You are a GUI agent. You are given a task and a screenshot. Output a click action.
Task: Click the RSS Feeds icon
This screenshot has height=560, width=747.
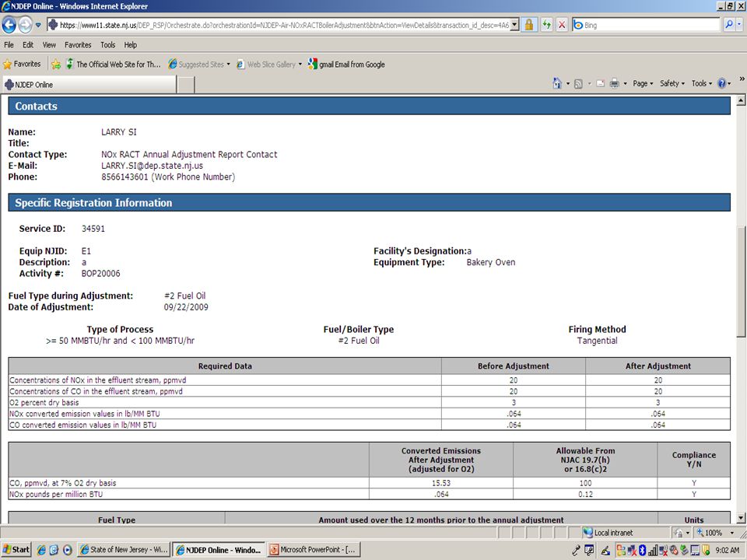coord(578,84)
